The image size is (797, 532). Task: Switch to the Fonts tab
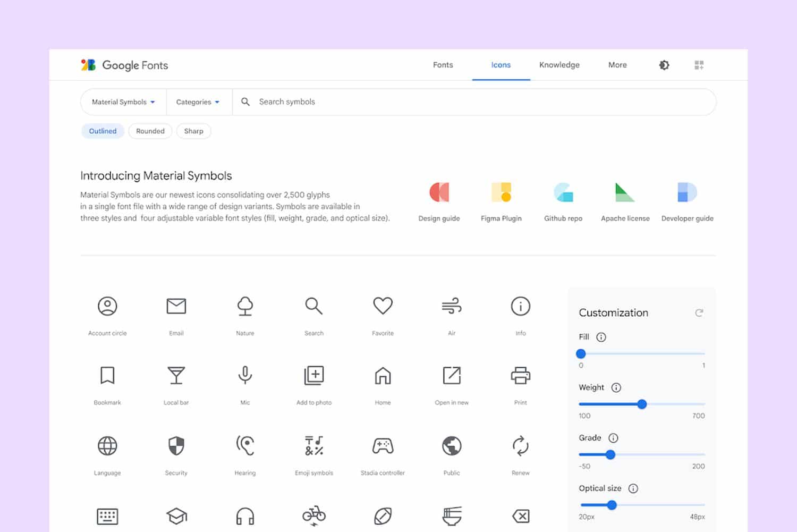point(443,65)
